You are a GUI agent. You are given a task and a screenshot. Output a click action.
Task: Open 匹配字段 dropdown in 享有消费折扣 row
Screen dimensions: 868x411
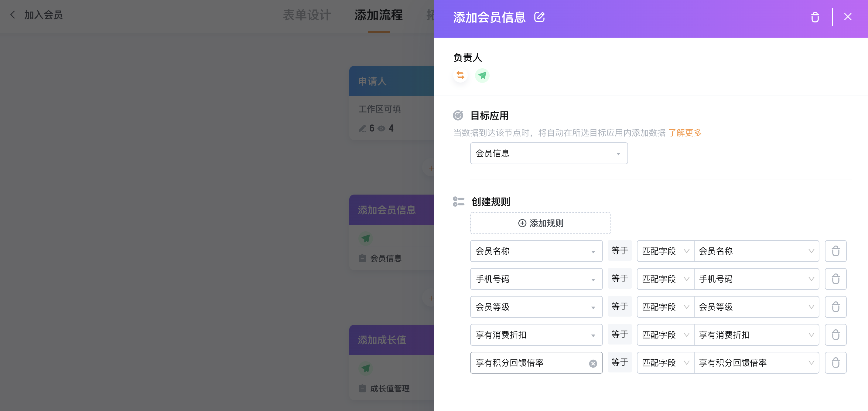tap(665, 335)
